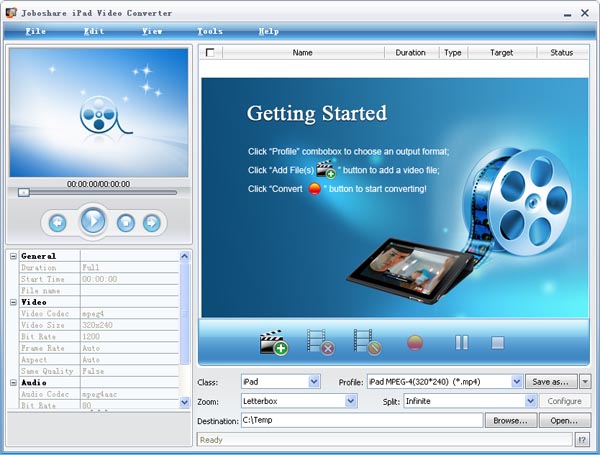Click the Clear list filmstrip icon

pos(367,342)
